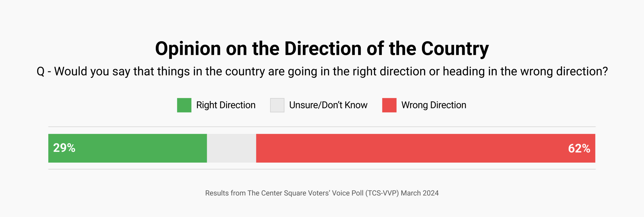Viewport: 644px width, 217px height.
Task: Click the green Right Direction legend swatch
Action: [x=184, y=105]
